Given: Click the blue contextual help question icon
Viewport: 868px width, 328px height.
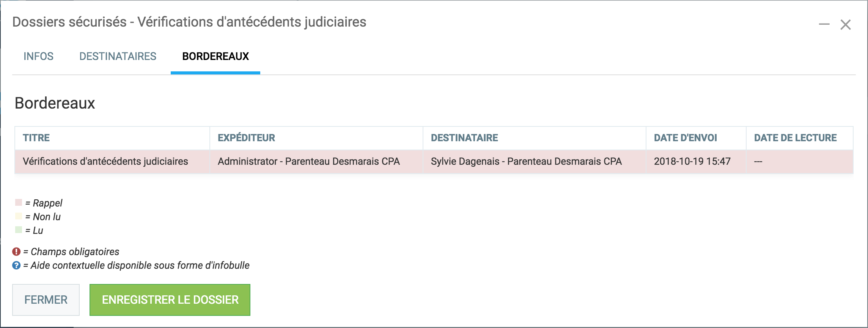Looking at the screenshot, I should coord(16,265).
